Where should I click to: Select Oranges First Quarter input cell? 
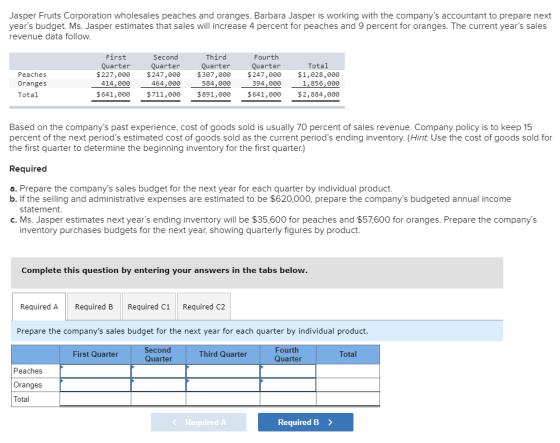click(x=95, y=385)
